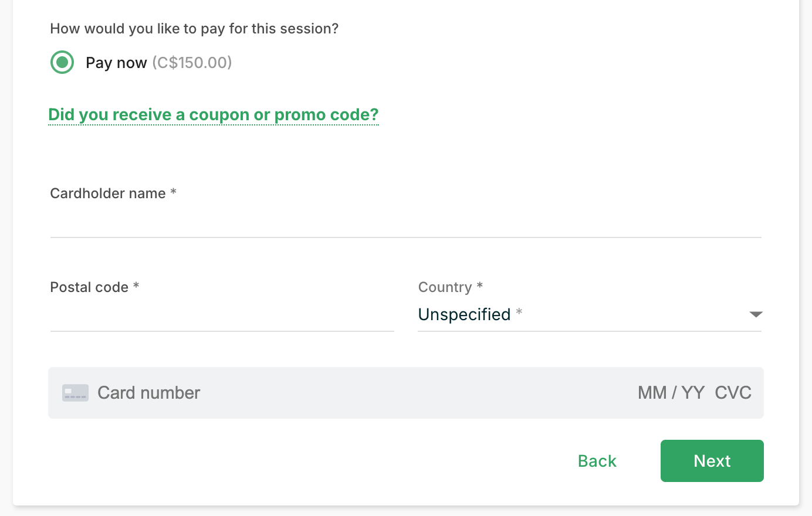Image resolution: width=812 pixels, height=516 pixels.
Task: Go back with the Back button
Action: (x=597, y=461)
